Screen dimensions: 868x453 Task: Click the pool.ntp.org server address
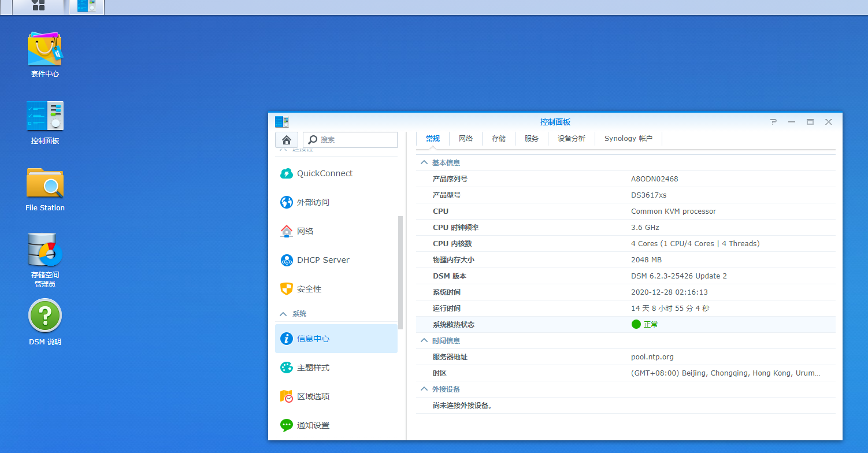652,357
